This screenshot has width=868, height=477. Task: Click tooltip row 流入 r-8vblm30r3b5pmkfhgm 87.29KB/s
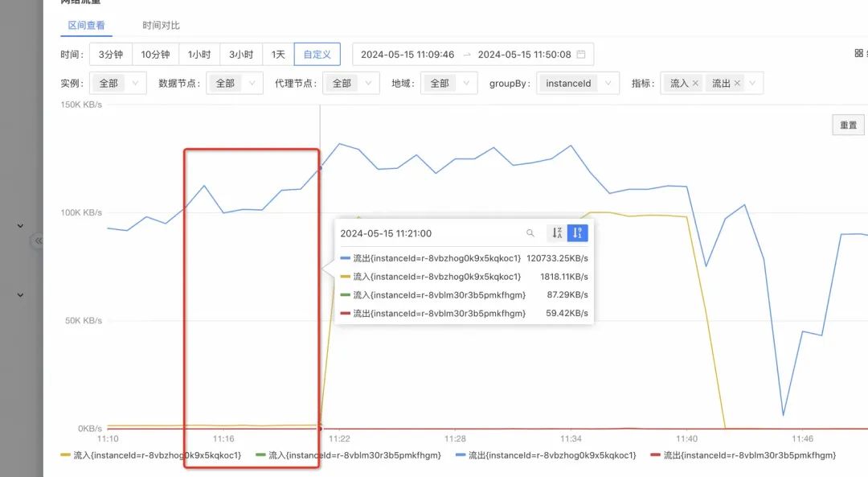click(x=464, y=294)
